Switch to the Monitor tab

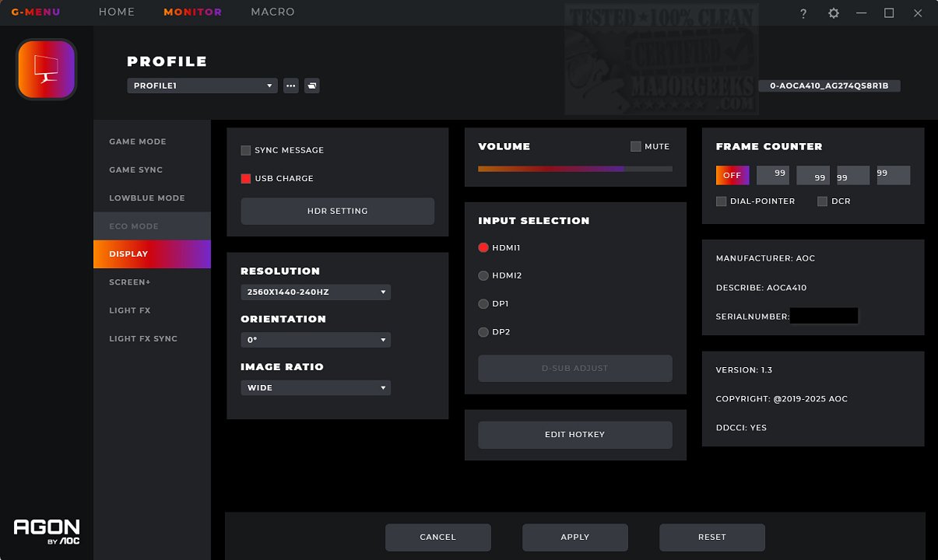(x=192, y=12)
